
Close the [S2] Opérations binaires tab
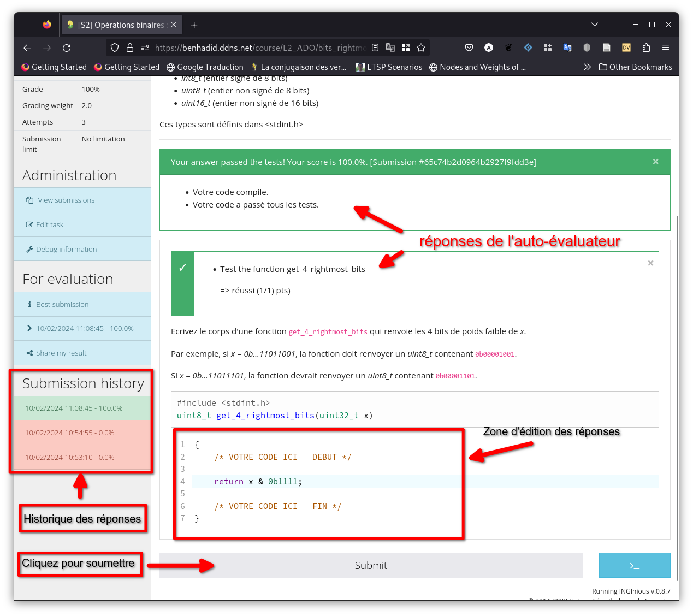tap(174, 25)
